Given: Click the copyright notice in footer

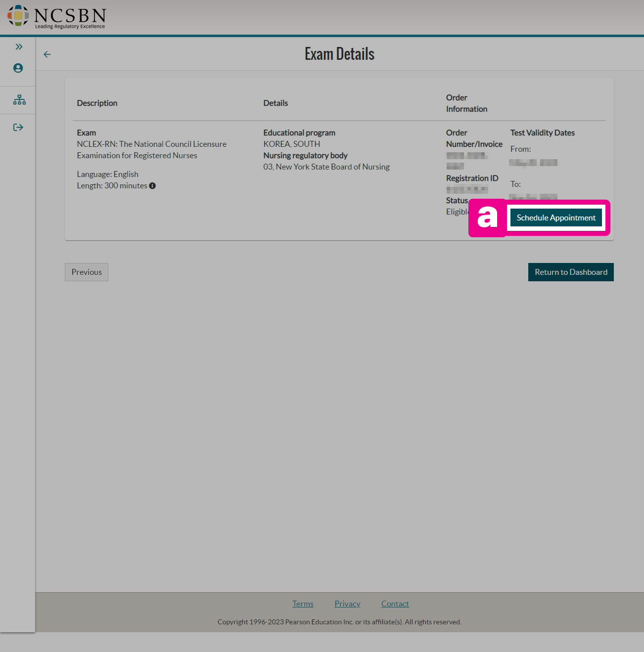Looking at the screenshot, I should pos(339,622).
